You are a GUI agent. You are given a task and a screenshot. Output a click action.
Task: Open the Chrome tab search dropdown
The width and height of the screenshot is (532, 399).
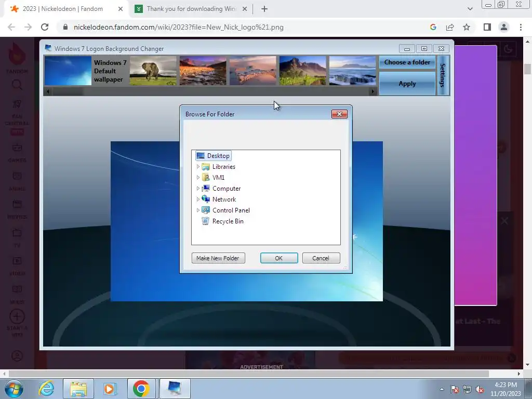[470, 9]
